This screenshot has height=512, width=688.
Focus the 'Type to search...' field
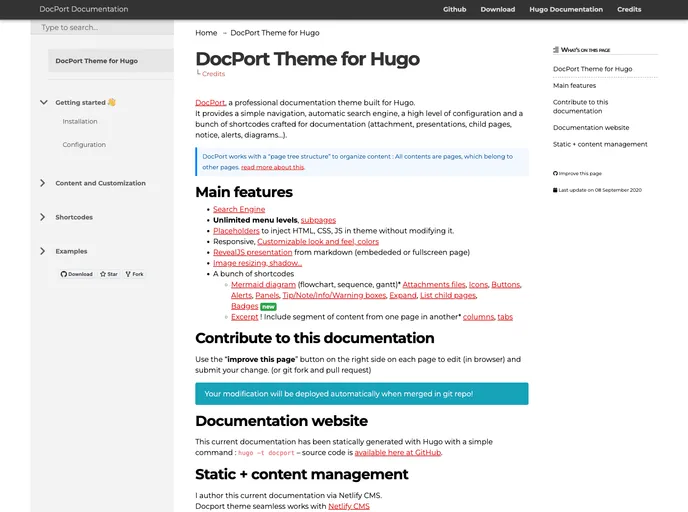(102, 27)
